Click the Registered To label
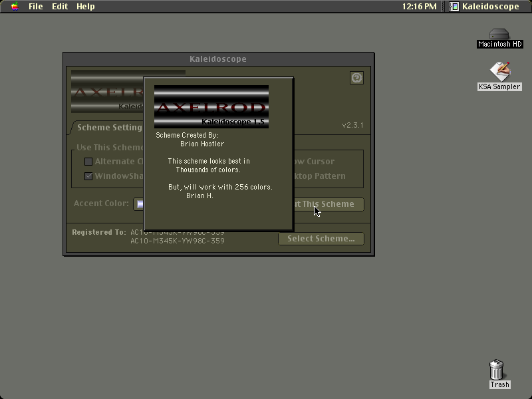The height and width of the screenshot is (399, 532). pos(98,232)
